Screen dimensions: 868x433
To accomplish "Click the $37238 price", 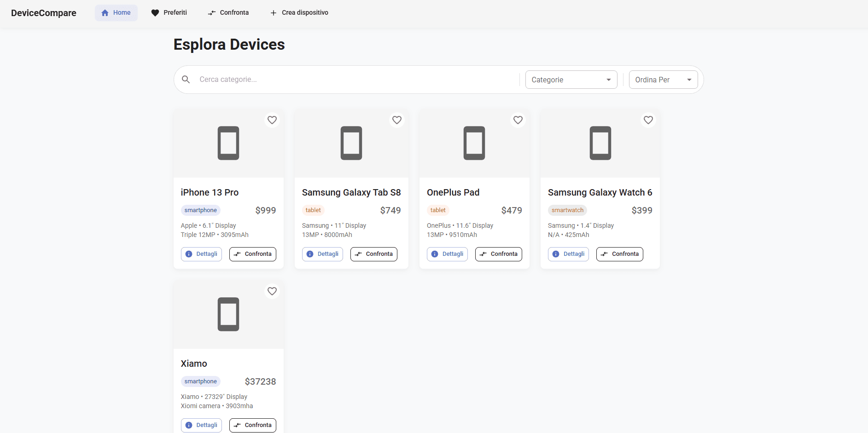I will coord(261,381).
